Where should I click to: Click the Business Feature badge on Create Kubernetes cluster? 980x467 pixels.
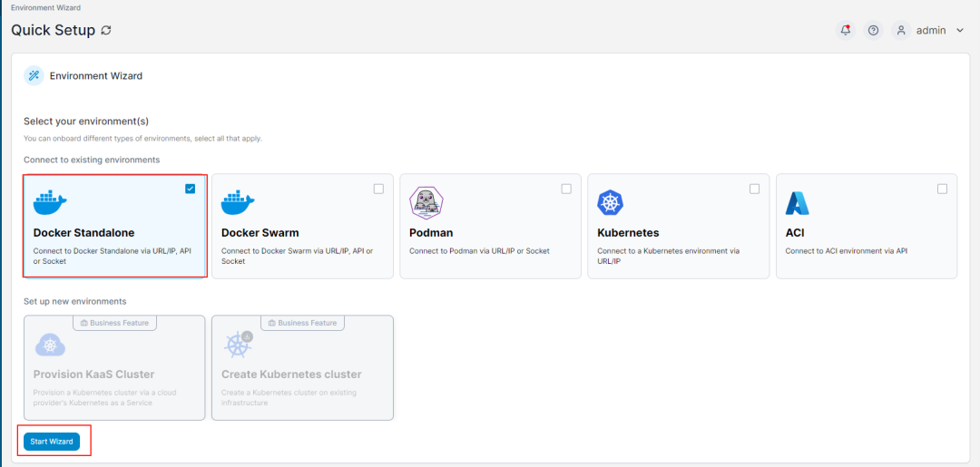pyautogui.click(x=302, y=323)
